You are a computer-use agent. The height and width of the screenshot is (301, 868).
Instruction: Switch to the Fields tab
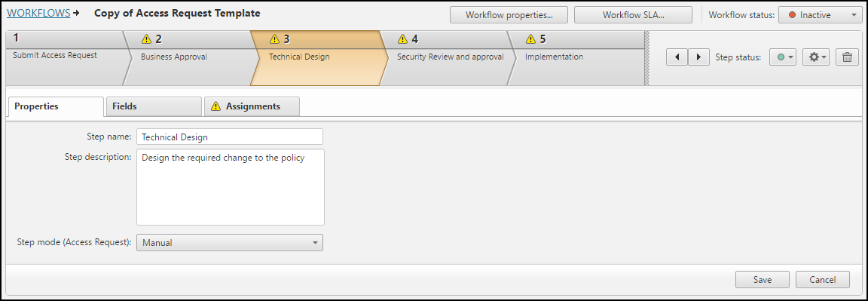click(x=154, y=106)
